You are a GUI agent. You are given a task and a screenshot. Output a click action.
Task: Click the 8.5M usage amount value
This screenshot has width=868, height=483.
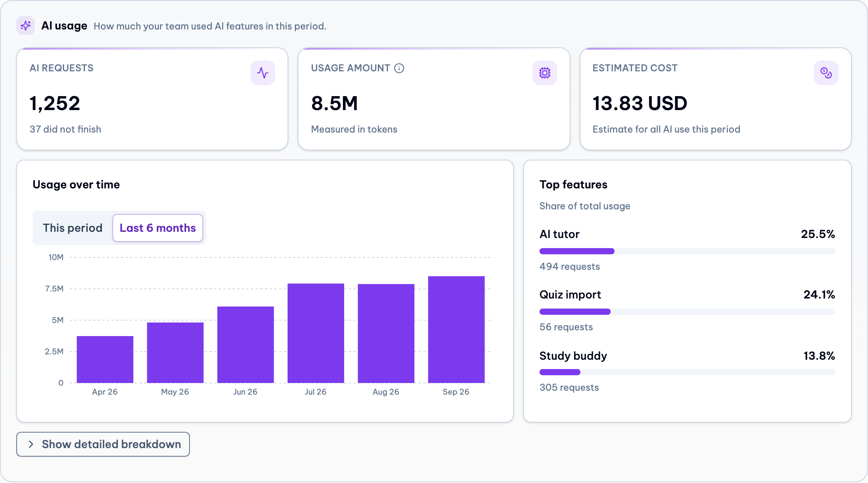pos(334,103)
